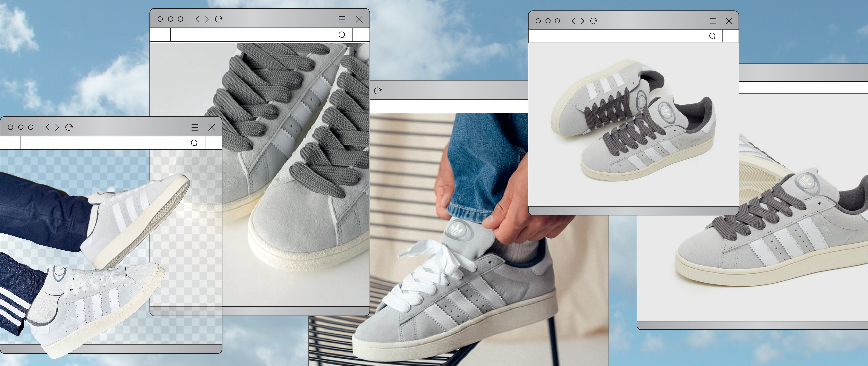Go back in the sneaker pair window
The width and height of the screenshot is (868, 366).
(x=573, y=21)
